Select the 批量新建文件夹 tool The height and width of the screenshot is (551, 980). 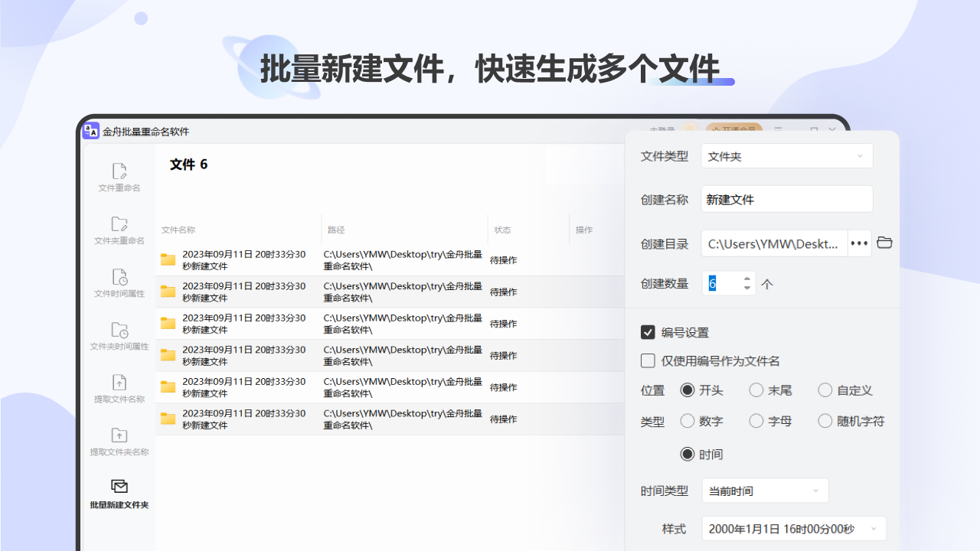click(119, 494)
